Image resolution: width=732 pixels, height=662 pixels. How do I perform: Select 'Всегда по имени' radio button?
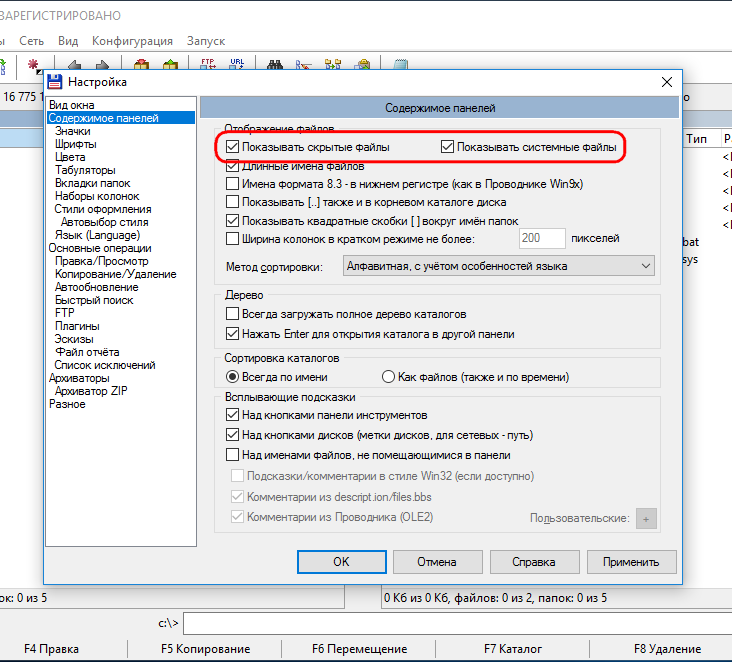point(232,376)
